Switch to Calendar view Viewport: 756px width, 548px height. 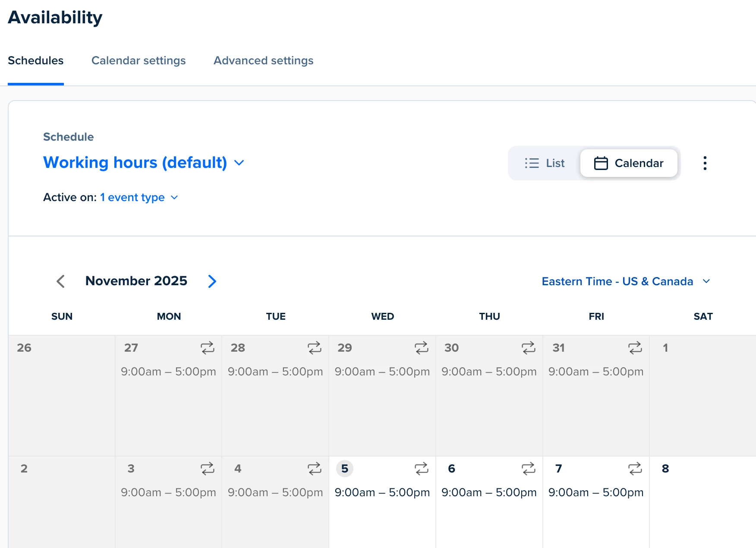pos(629,163)
